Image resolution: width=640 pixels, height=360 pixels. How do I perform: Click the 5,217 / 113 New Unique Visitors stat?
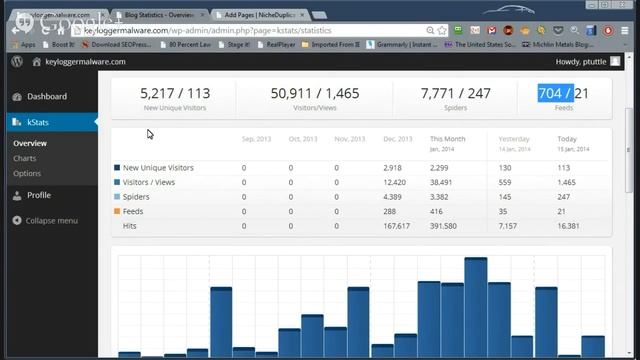[175, 93]
